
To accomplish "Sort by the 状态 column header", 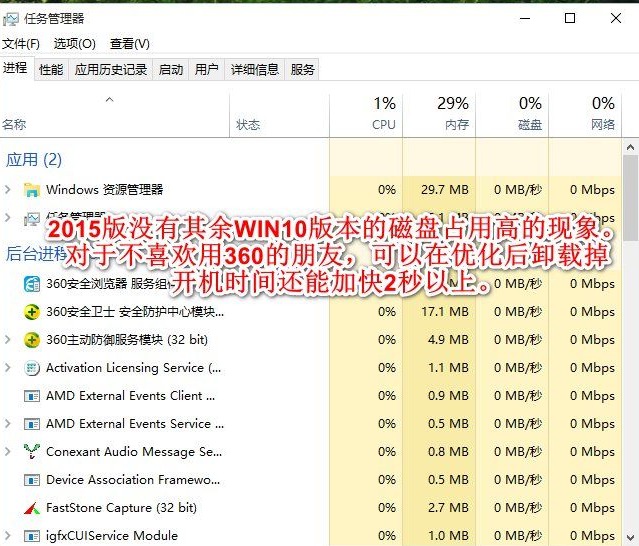I will click(279, 115).
